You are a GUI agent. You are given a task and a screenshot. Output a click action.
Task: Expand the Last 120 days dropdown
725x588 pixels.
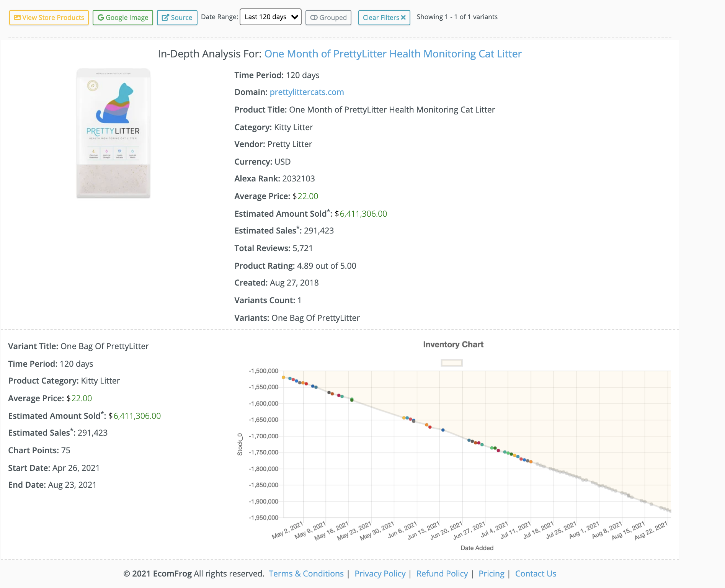pos(271,17)
